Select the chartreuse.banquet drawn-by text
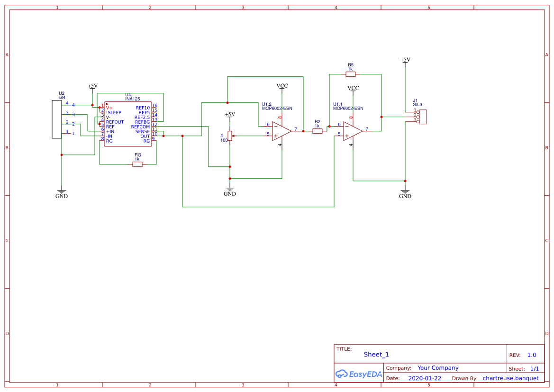Image resolution: width=554 pixels, height=392 pixels. 511,378
